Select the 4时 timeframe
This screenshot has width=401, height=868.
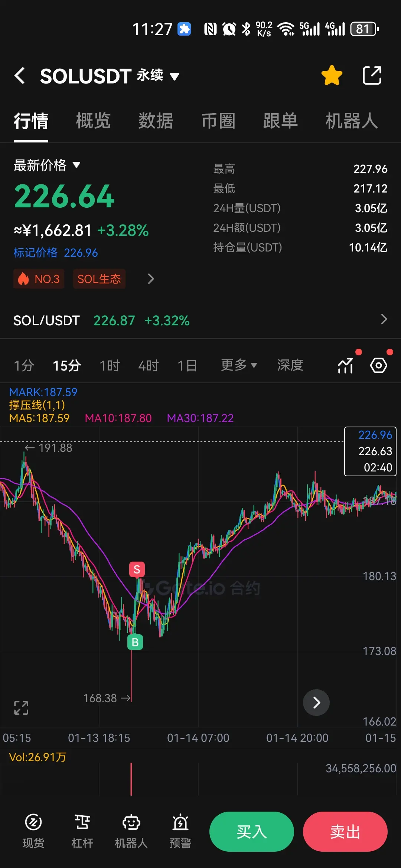[149, 366]
